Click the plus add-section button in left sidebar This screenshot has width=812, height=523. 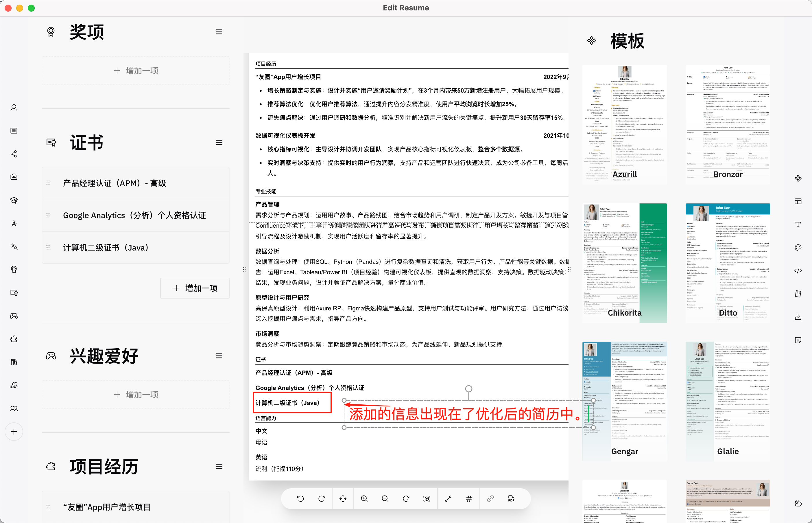(14, 432)
